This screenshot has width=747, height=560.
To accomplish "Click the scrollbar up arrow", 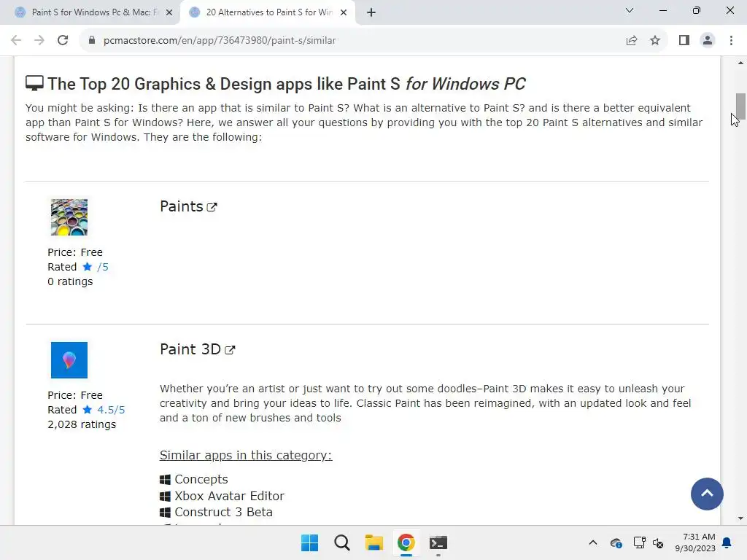I will coord(740,63).
